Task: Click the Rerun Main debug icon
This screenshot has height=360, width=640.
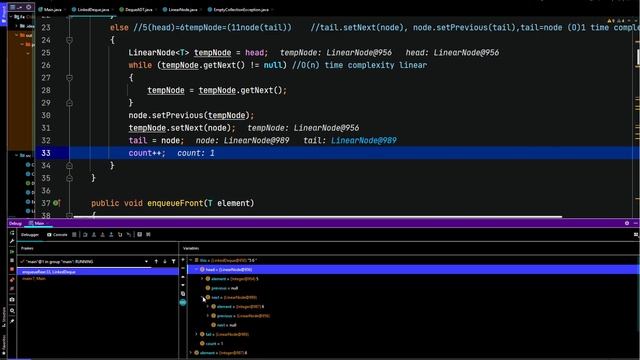Action: click(12, 233)
